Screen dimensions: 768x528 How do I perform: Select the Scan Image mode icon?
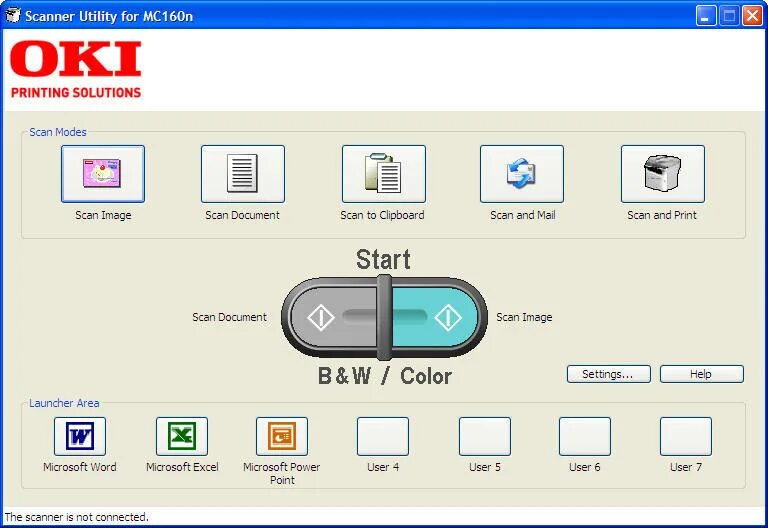[103, 173]
